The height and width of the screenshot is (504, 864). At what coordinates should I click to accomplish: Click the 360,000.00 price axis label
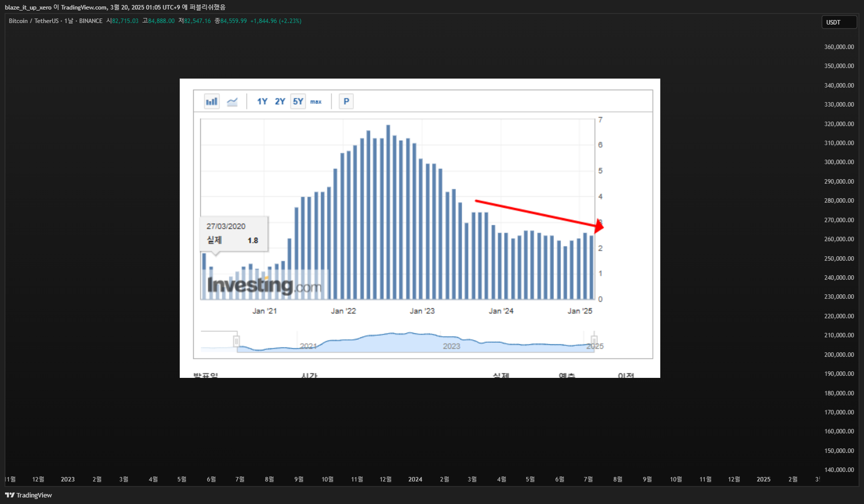839,47
